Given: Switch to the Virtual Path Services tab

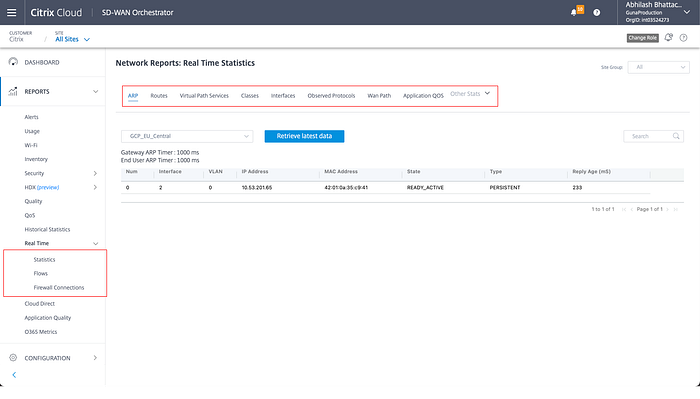Looking at the screenshot, I should [x=204, y=96].
